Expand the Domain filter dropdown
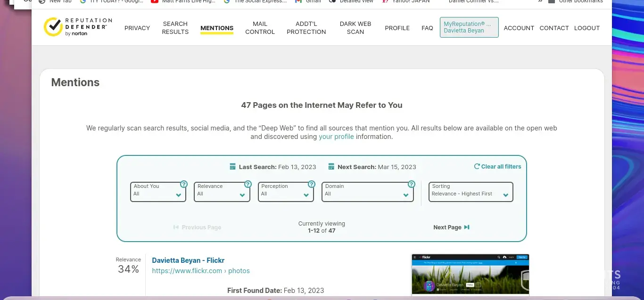Image resolution: width=644 pixels, height=300 pixels. click(x=367, y=192)
